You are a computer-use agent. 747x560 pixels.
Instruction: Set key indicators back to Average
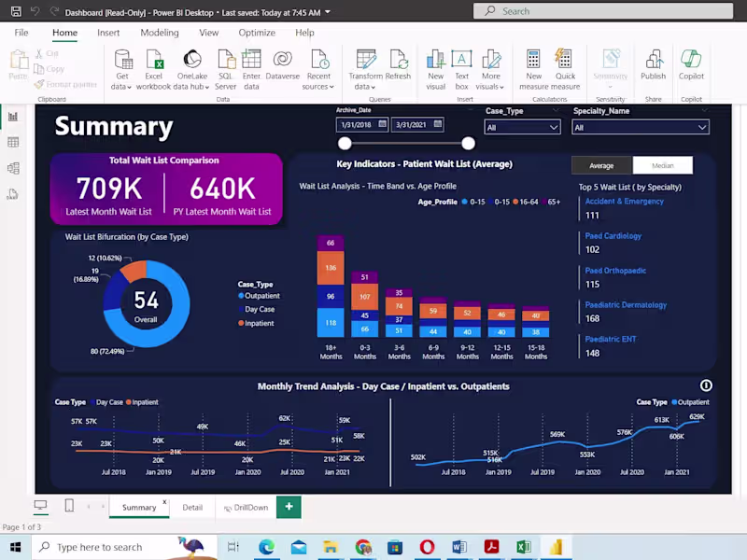pyautogui.click(x=601, y=165)
